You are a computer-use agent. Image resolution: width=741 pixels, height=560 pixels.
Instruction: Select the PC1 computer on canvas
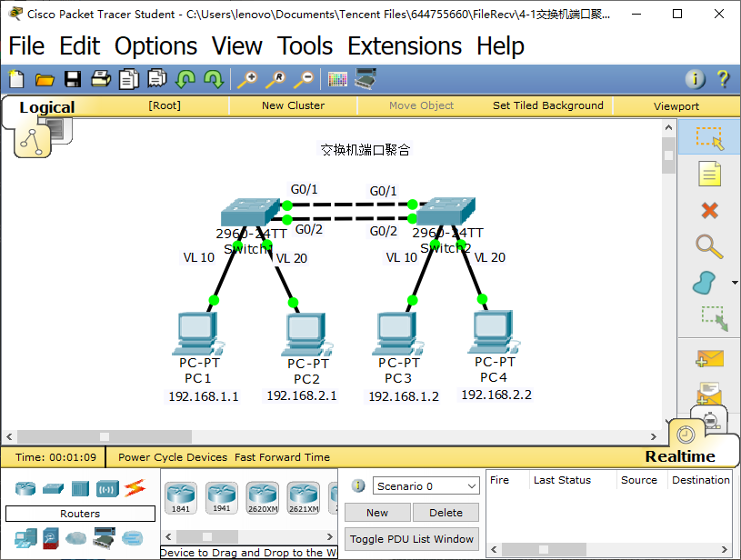click(x=197, y=333)
